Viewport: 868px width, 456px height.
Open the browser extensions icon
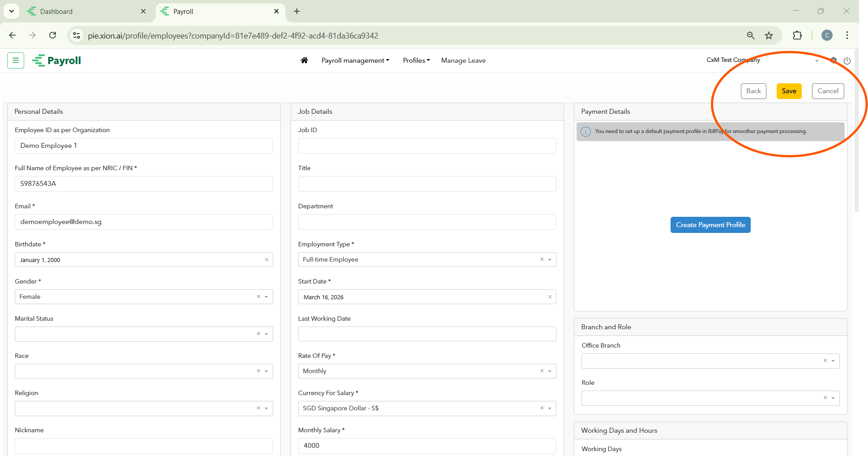797,35
